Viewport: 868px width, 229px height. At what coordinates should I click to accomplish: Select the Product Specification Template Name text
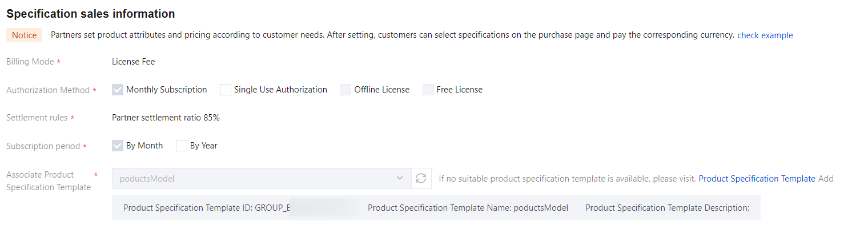[x=468, y=208]
